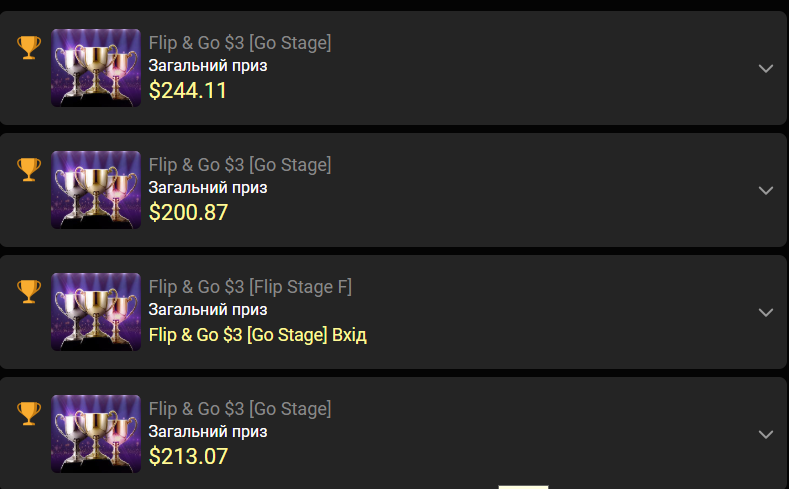
Task: Select the Flip & Go title above $213.07
Action: click(240, 409)
